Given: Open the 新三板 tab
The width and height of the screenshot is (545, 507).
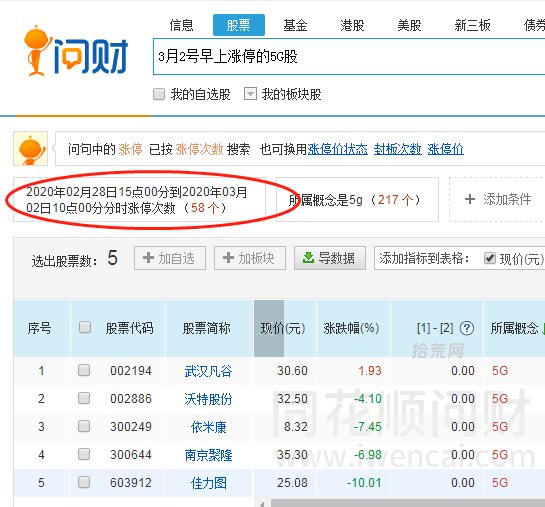Looking at the screenshot, I should pos(473,25).
